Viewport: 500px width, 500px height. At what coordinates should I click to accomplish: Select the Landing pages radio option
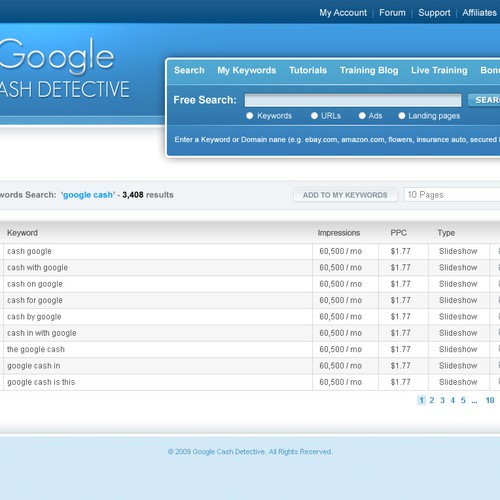coord(402,116)
